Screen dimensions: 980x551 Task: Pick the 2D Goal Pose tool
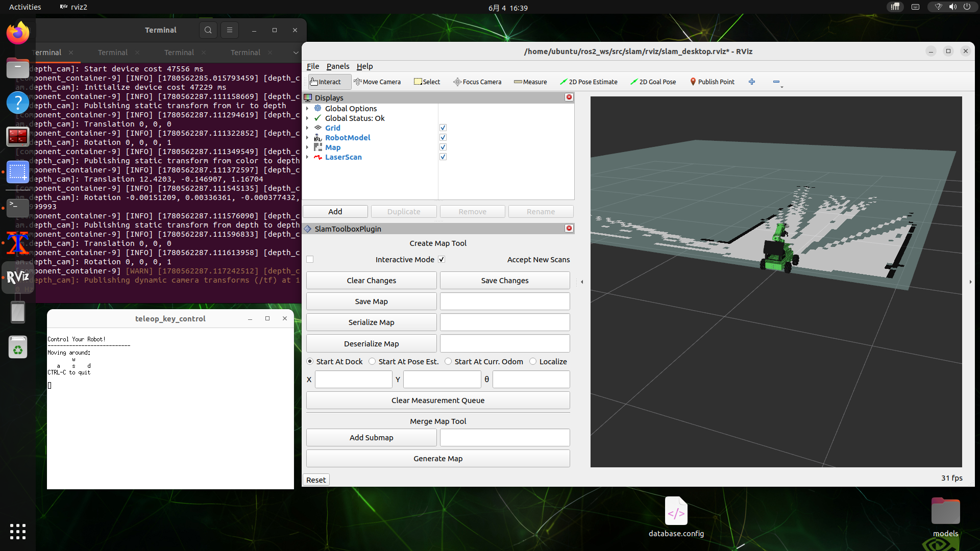coord(653,82)
